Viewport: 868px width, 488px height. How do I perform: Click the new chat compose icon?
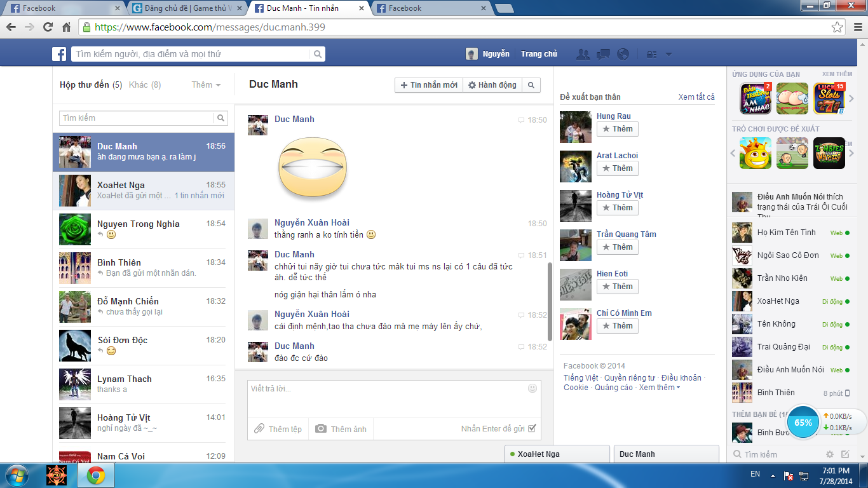tap(845, 454)
